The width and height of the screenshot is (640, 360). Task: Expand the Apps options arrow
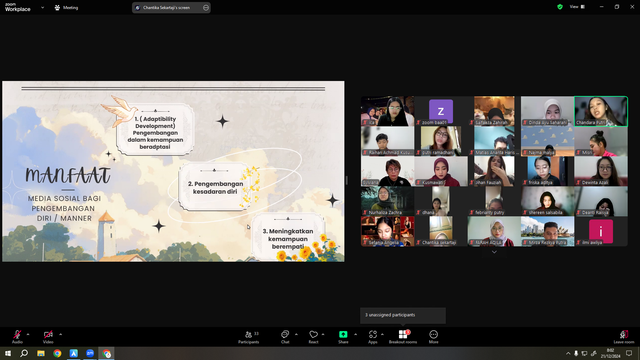coord(382,334)
